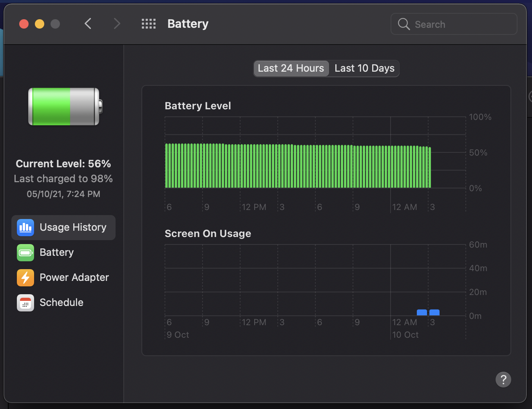This screenshot has width=532, height=409.
Task: Open the Schedule settings pane
Action: click(x=63, y=303)
